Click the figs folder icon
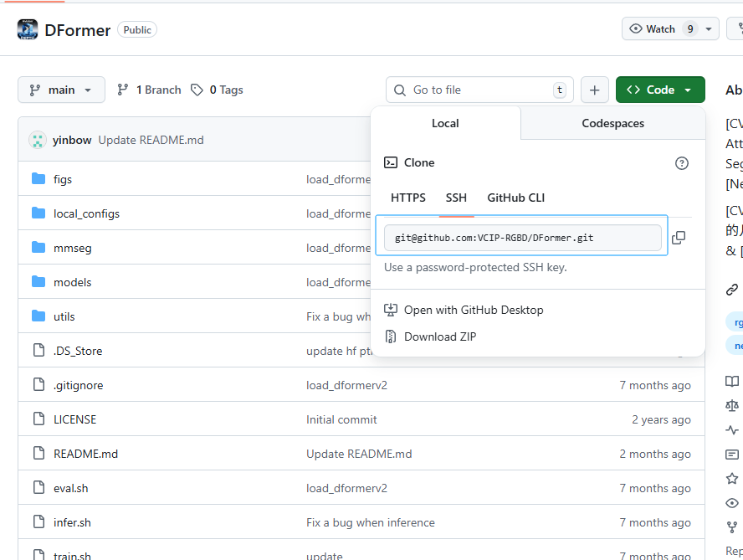 click(x=38, y=179)
